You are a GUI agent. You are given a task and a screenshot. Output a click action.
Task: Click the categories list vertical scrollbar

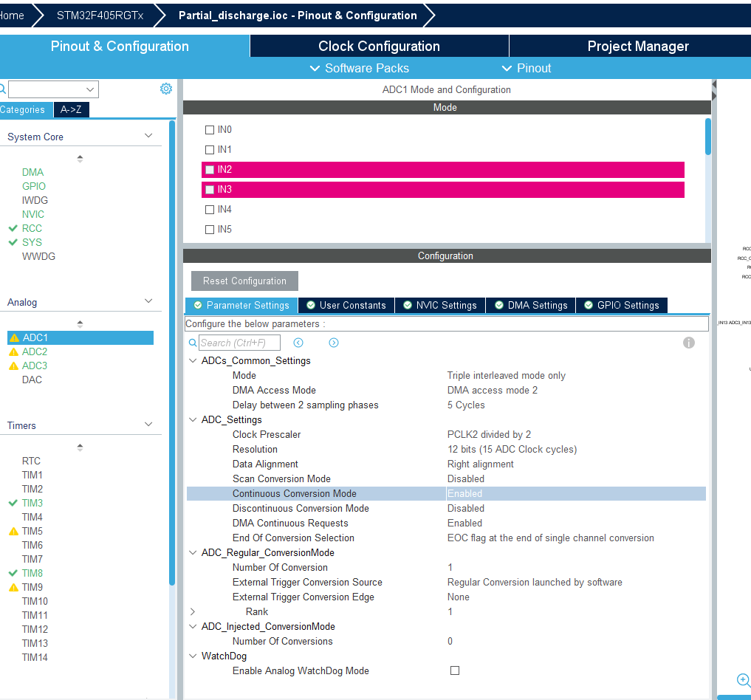pos(172,352)
